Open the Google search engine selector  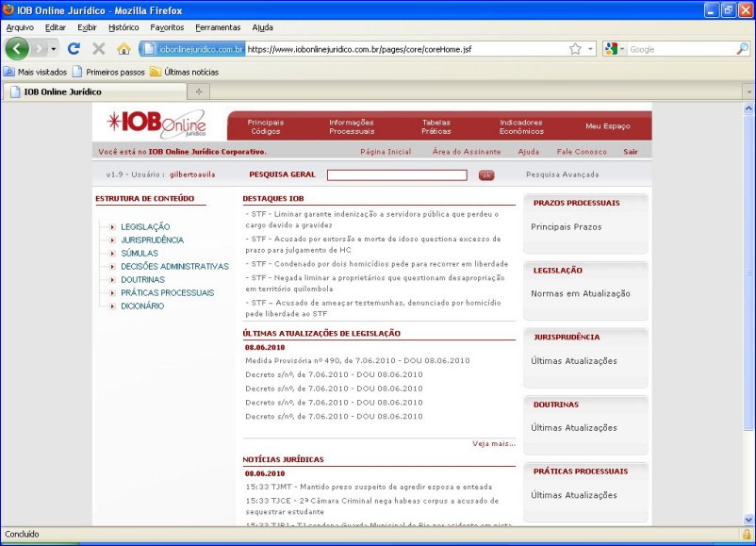click(x=615, y=49)
